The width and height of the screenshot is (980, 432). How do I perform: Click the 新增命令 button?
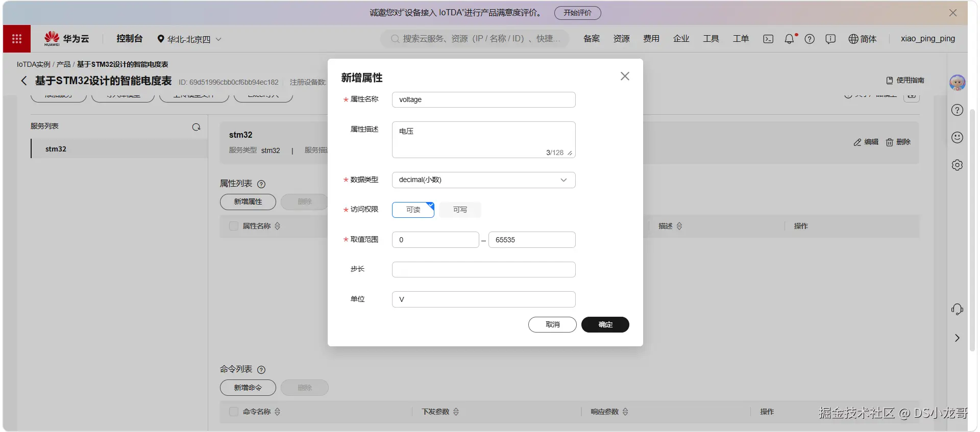point(248,388)
